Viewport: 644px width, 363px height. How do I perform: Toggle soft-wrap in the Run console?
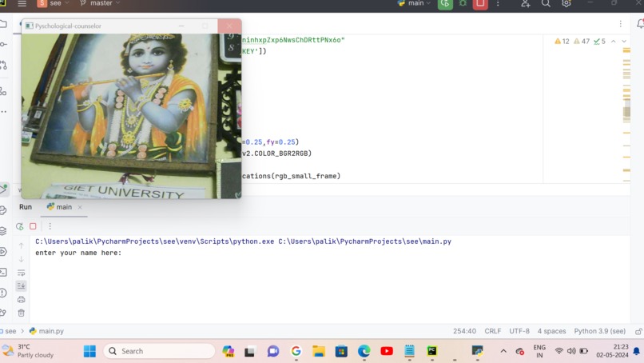point(22,273)
